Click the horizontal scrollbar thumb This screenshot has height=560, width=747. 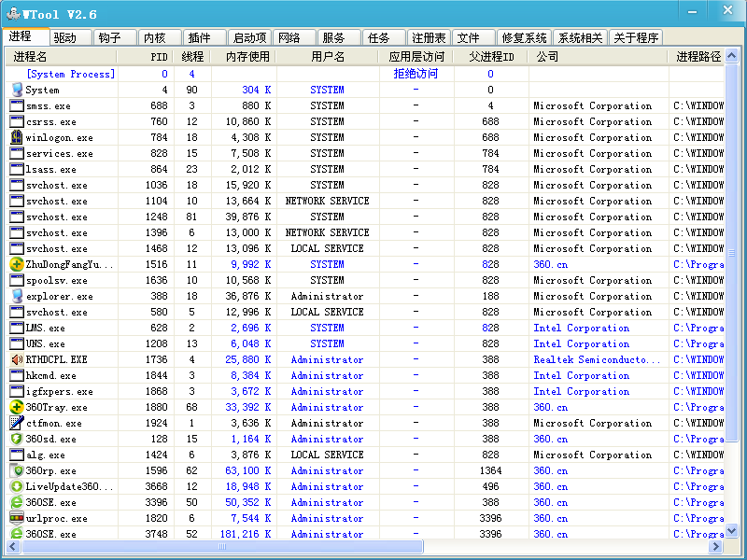pyautogui.click(x=222, y=546)
